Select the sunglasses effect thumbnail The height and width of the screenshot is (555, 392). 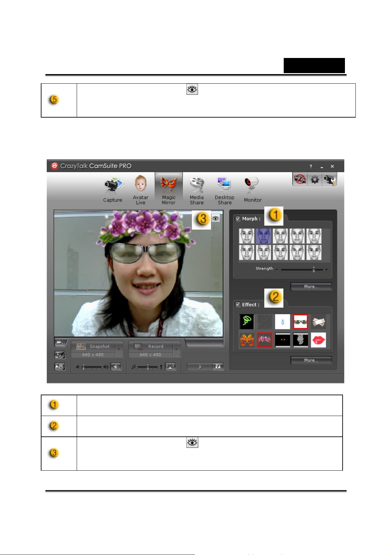pyautogui.click(x=300, y=321)
